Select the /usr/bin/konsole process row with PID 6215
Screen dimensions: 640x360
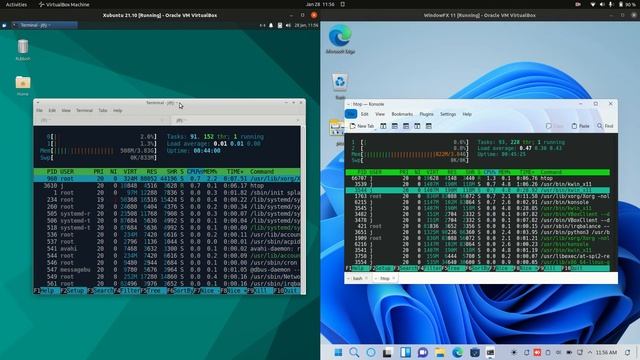click(x=478, y=202)
